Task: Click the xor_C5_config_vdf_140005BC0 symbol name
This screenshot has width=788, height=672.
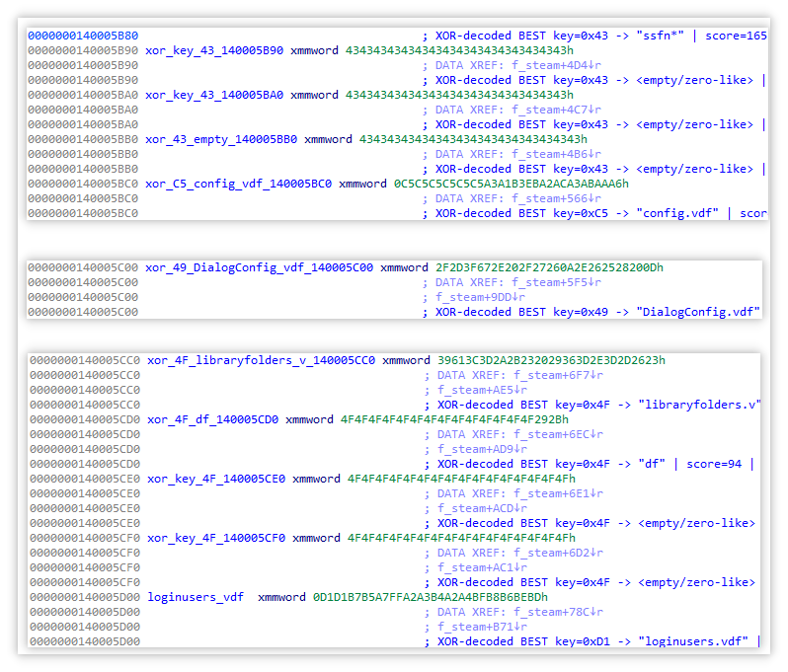Action: (x=237, y=184)
